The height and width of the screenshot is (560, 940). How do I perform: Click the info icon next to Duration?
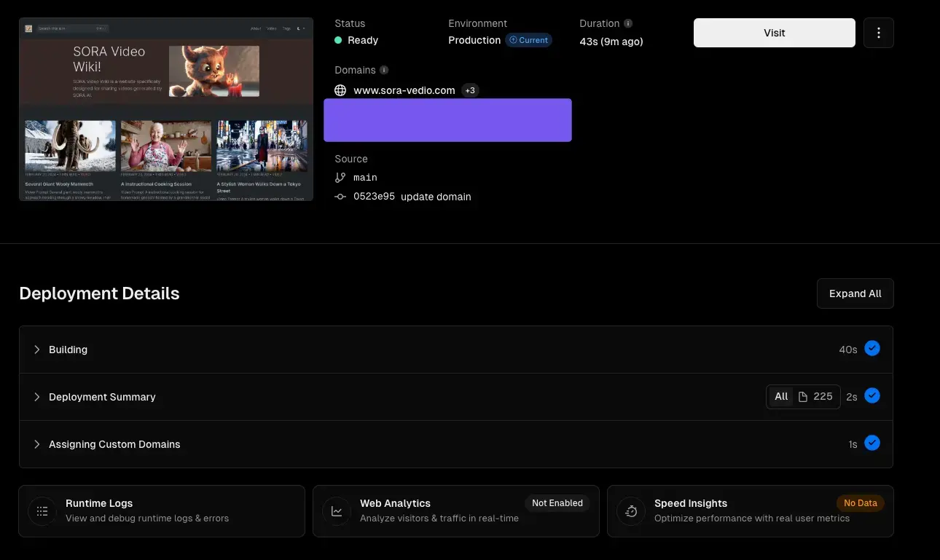(628, 23)
